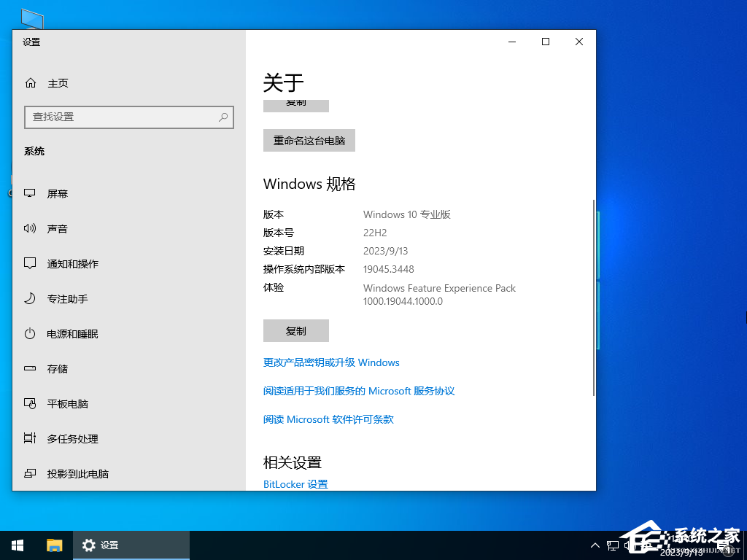747x560 pixels.
Task: Focus the Find a setting (查找设置) field
Action: pos(120,117)
